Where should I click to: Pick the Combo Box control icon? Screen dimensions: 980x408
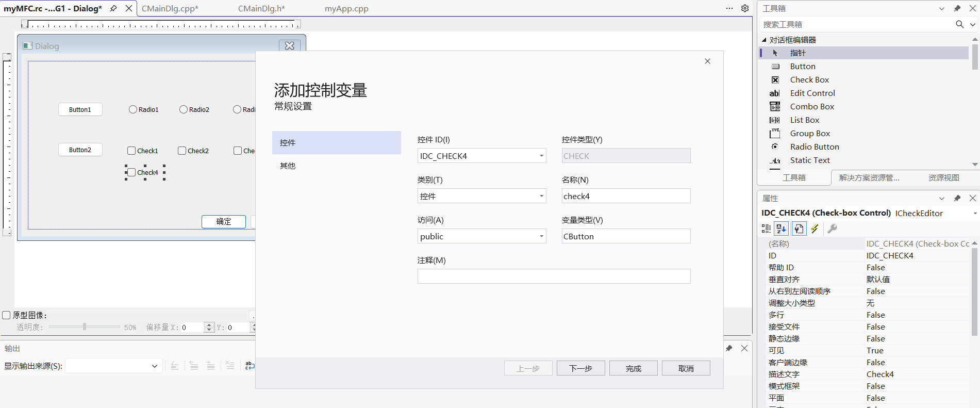[x=775, y=107]
